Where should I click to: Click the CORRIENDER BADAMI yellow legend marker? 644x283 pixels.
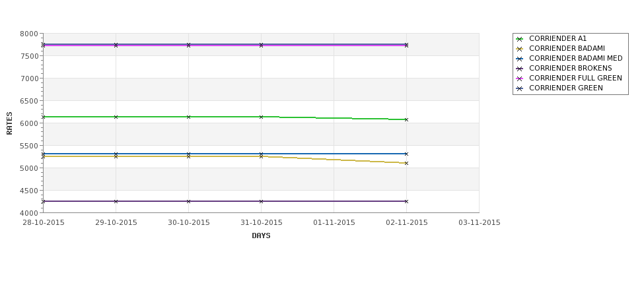pos(520,49)
